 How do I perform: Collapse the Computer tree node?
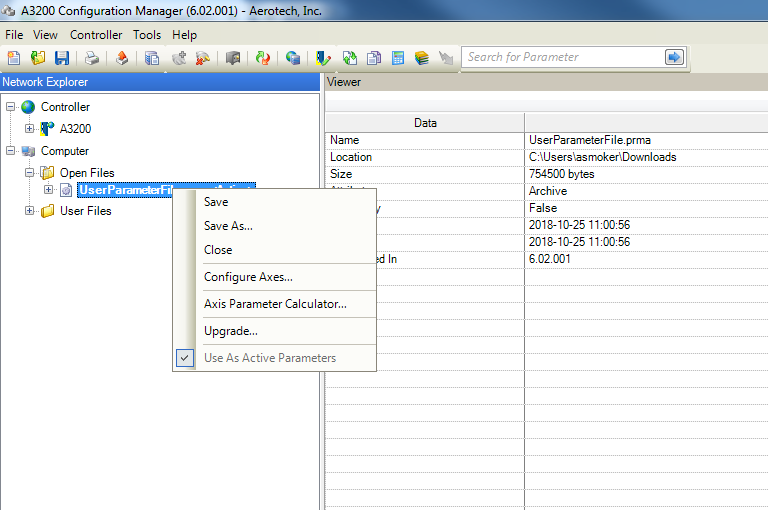click(10, 151)
